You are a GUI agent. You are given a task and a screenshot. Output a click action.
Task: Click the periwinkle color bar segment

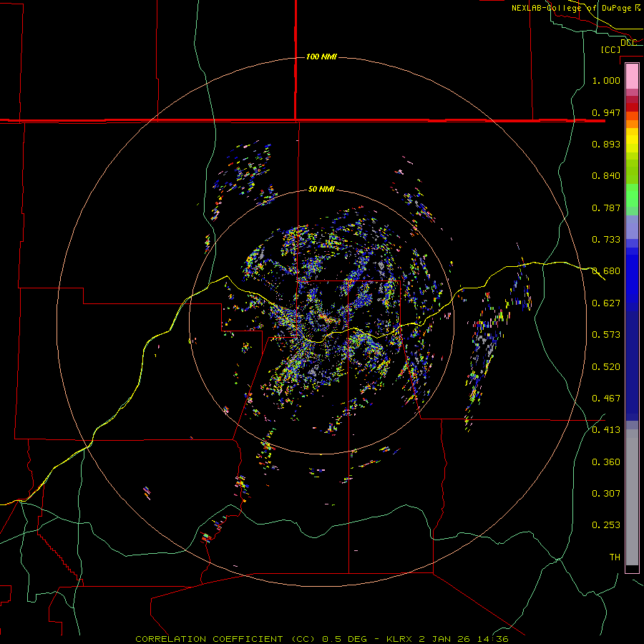pos(632,228)
